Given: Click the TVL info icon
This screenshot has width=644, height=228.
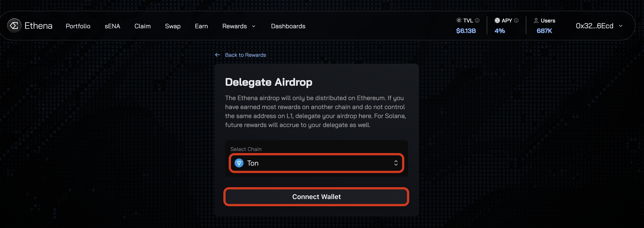Looking at the screenshot, I should coord(477,20).
